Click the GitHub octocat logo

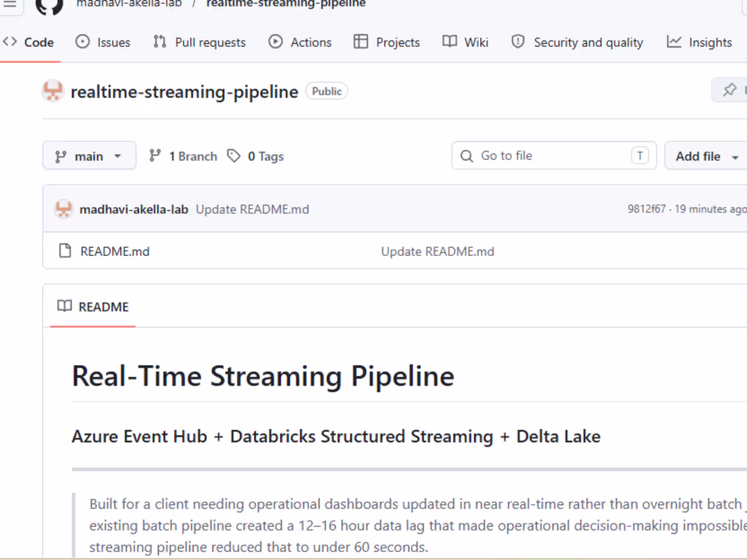coord(50,5)
